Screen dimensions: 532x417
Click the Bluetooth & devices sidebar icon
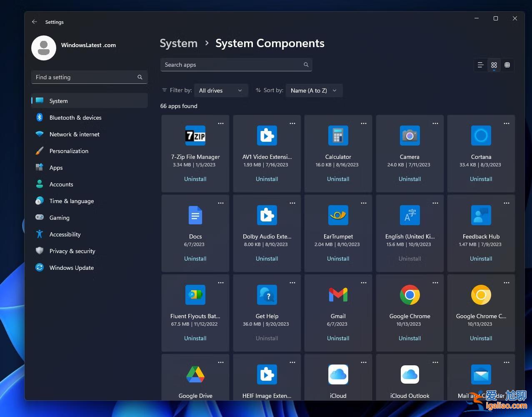pyautogui.click(x=39, y=117)
